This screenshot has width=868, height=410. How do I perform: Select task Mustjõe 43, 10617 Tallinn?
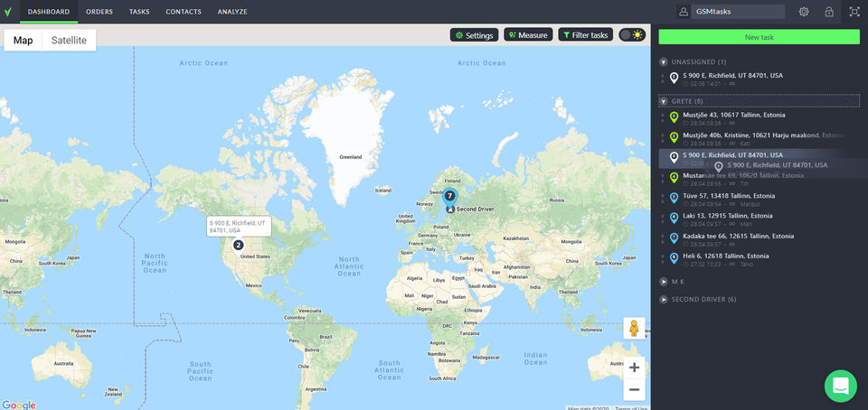(759, 117)
